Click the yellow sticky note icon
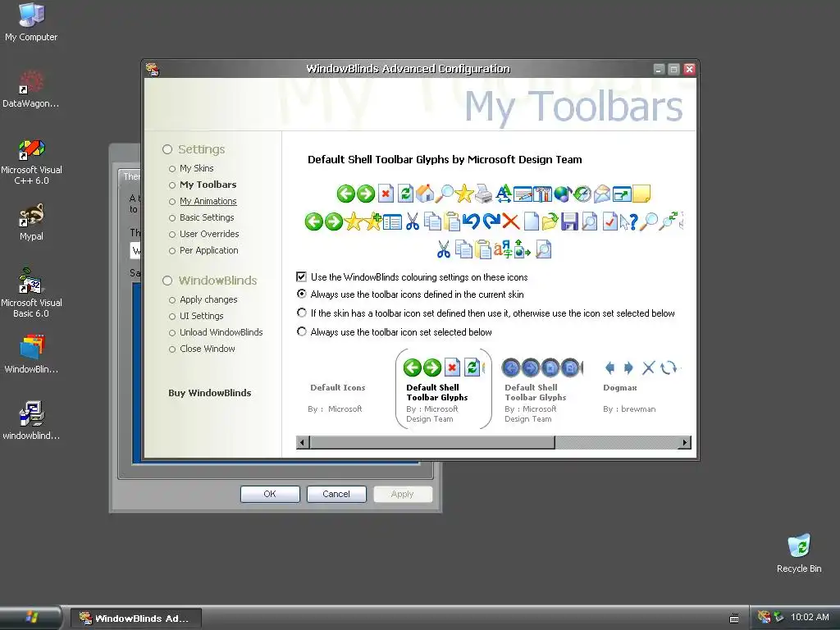The width and height of the screenshot is (840, 630). click(641, 194)
